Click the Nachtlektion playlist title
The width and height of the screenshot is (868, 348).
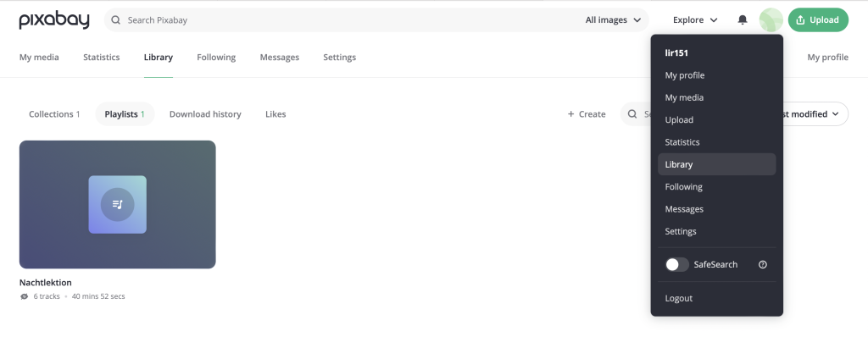46,282
